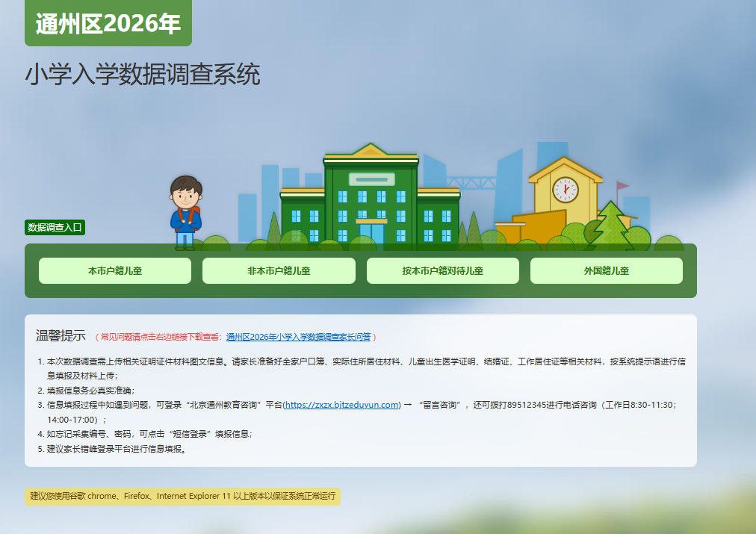Click the 数据调查入口 green label

[55, 228]
